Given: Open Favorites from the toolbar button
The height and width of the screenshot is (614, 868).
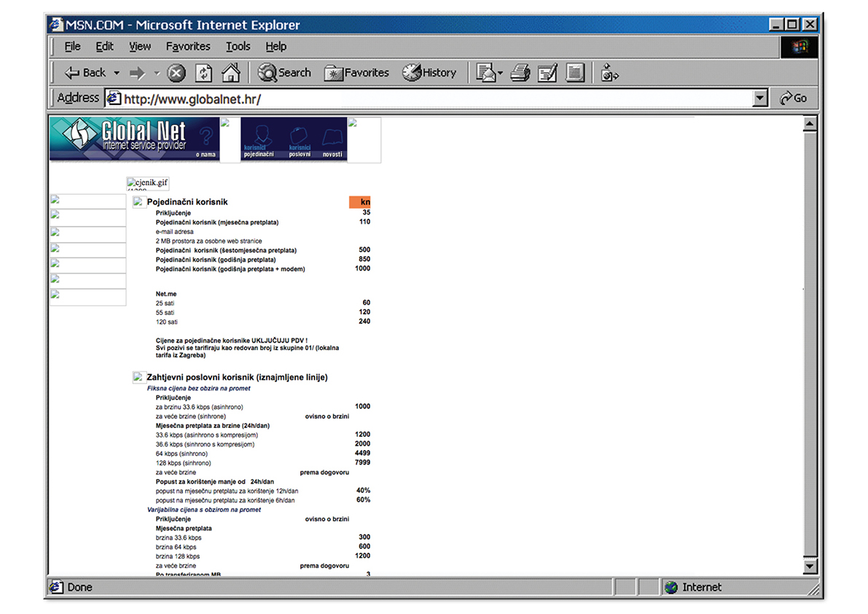Looking at the screenshot, I should (x=357, y=73).
